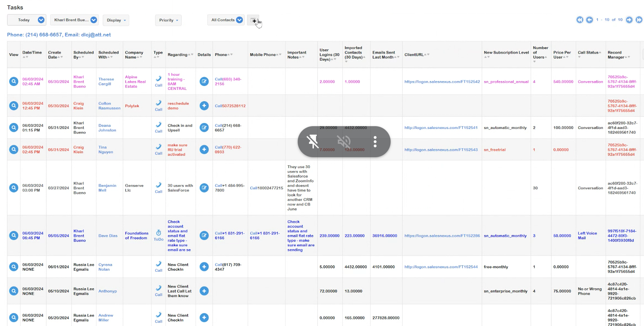Image resolution: width=644 pixels, height=326 pixels.
Task: Toggle the muted speaker on overlay
Action: (344, 142)
